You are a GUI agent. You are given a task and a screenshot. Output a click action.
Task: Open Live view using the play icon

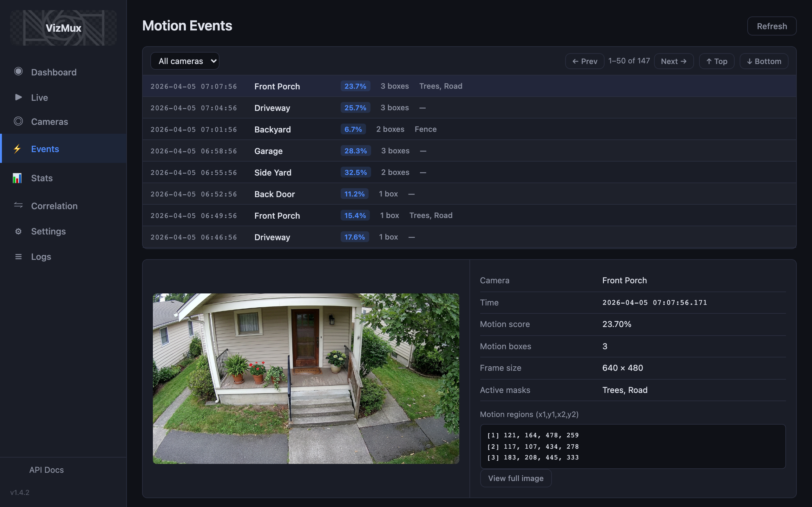[x=18, y=97]
